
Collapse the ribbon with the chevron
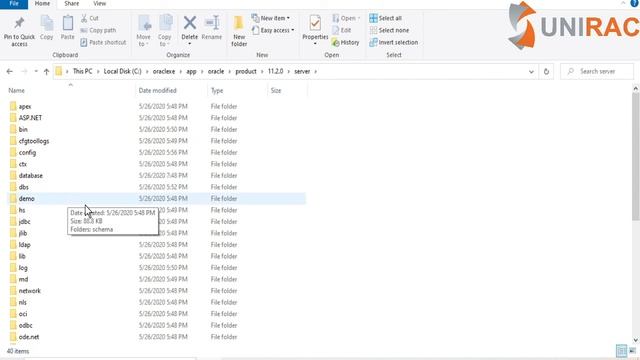[623, 3]
